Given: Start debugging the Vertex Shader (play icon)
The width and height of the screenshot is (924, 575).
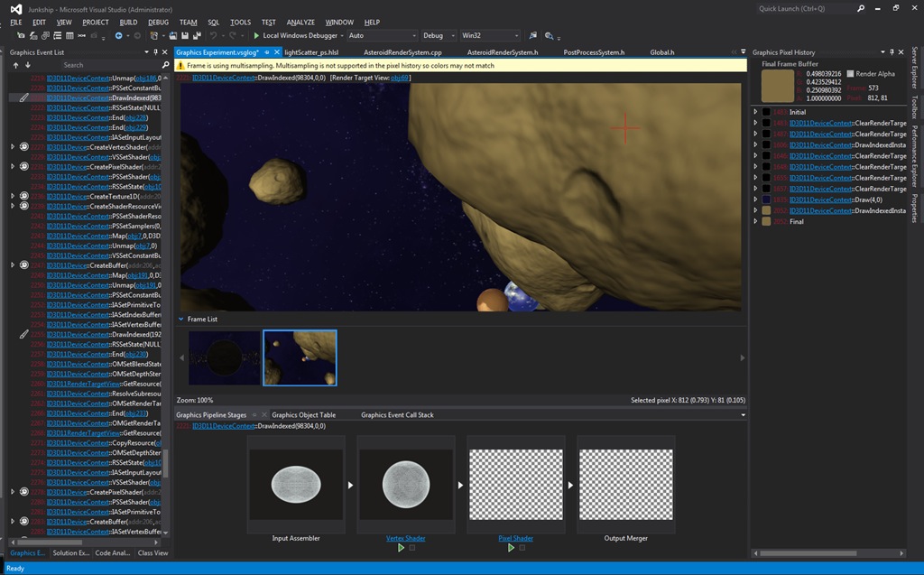Looking at the screenshot, I should tap(400, 548).
